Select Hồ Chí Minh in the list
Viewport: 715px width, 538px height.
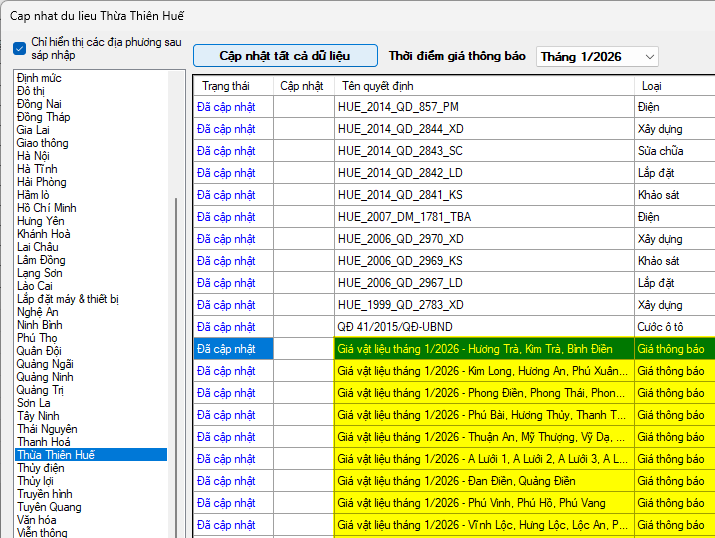(46, 208)
